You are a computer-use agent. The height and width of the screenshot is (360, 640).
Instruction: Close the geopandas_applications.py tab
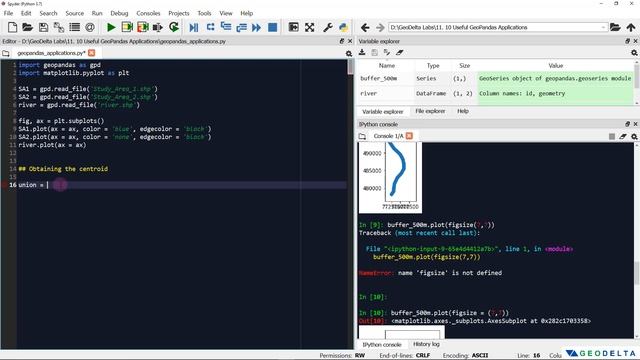pyautogui.click(x=91, y=53)
